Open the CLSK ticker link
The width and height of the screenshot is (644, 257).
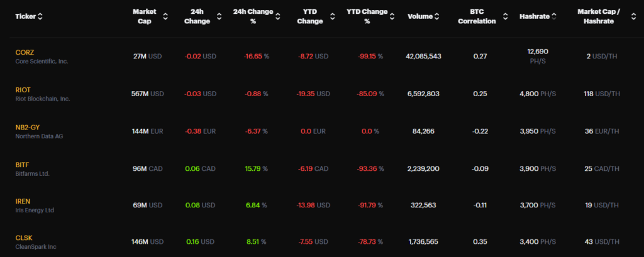pos(23,238)
